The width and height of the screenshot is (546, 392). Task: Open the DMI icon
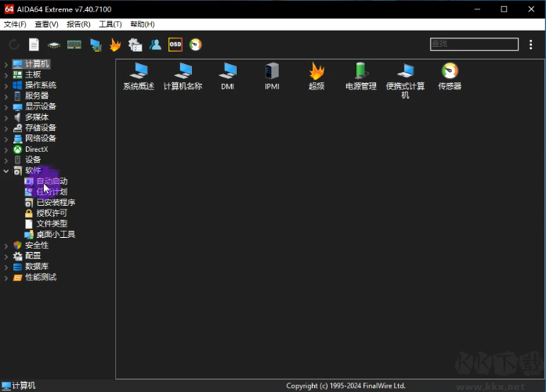227,77
